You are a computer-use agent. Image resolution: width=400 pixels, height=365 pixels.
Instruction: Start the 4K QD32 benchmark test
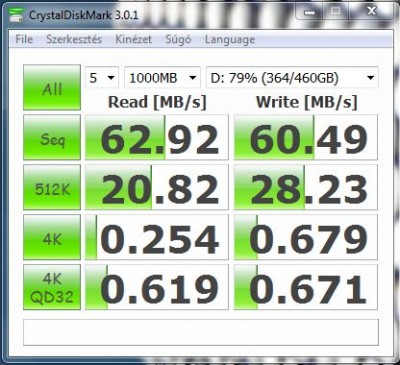(52, 287)
